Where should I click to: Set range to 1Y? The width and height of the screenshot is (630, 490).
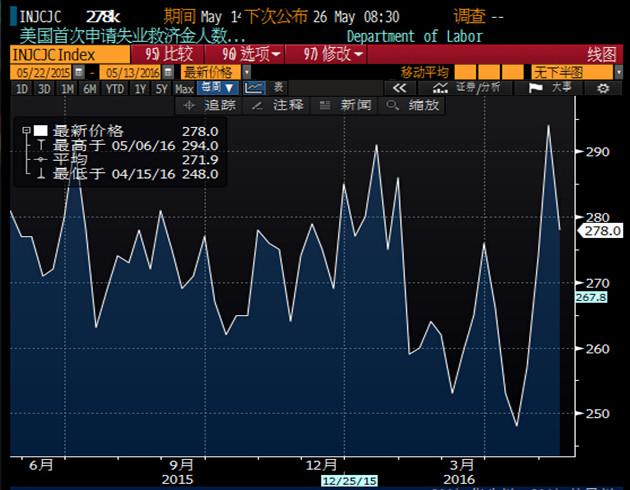pos(139,89)
